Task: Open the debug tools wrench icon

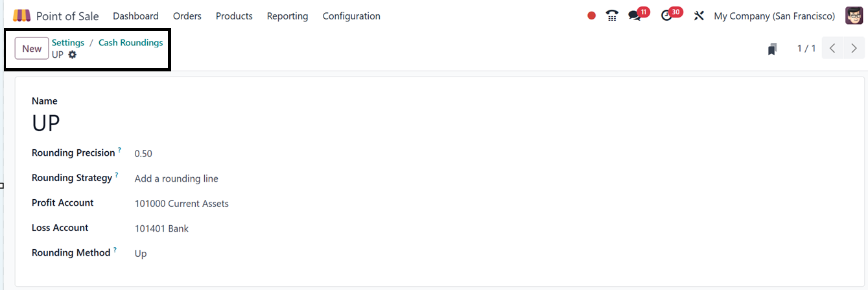Action: (x=699, y=16)
